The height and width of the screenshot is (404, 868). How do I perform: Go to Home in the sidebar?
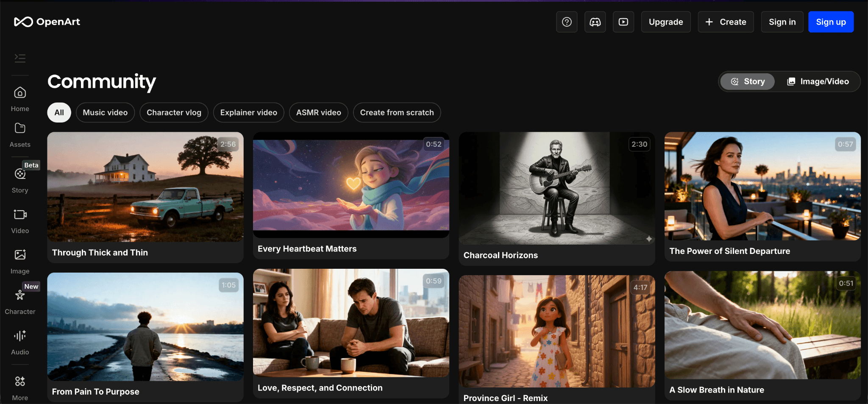tap(20, 99)
